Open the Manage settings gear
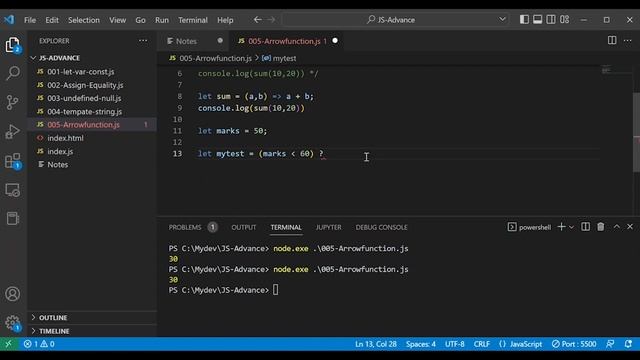 point(13,323)
